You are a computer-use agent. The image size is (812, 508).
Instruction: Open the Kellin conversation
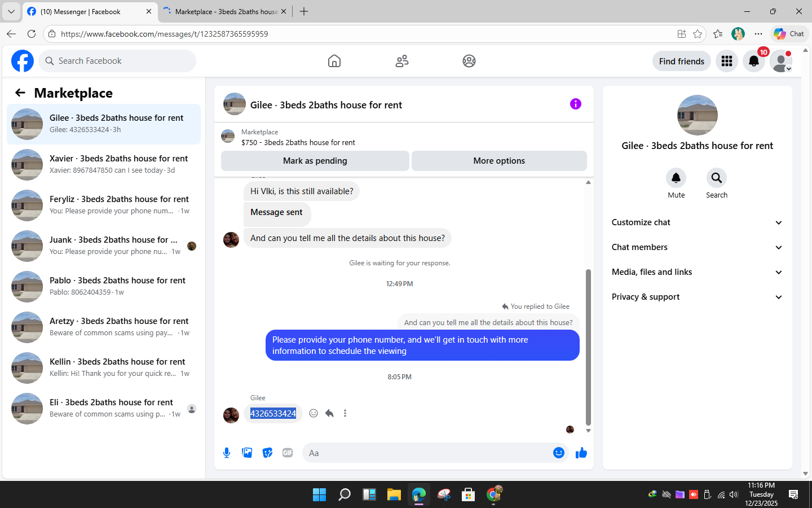104,368
